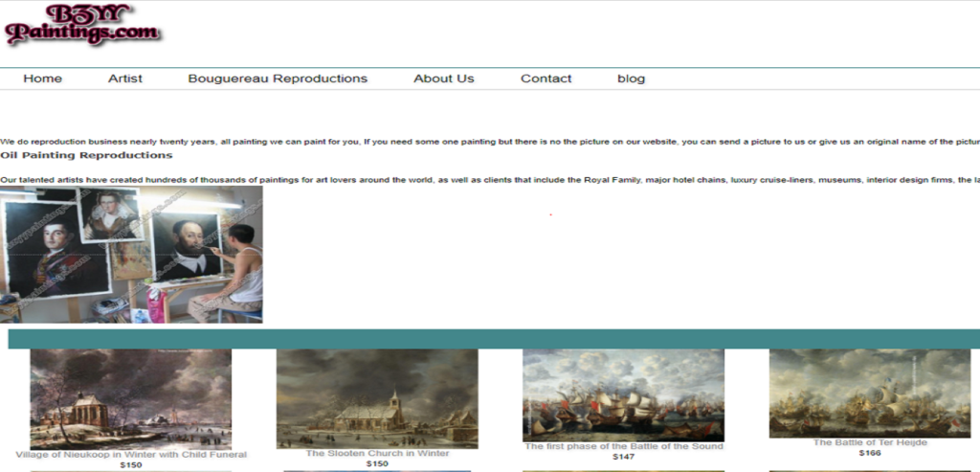
Task: Open The Battle of Ter Heijde image
Action: coord(869,393)
